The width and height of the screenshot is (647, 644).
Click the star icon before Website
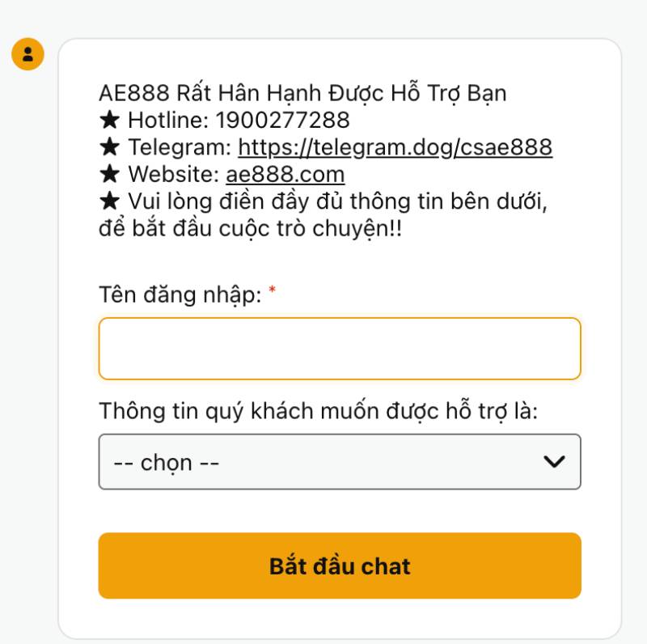coord(108,173)
